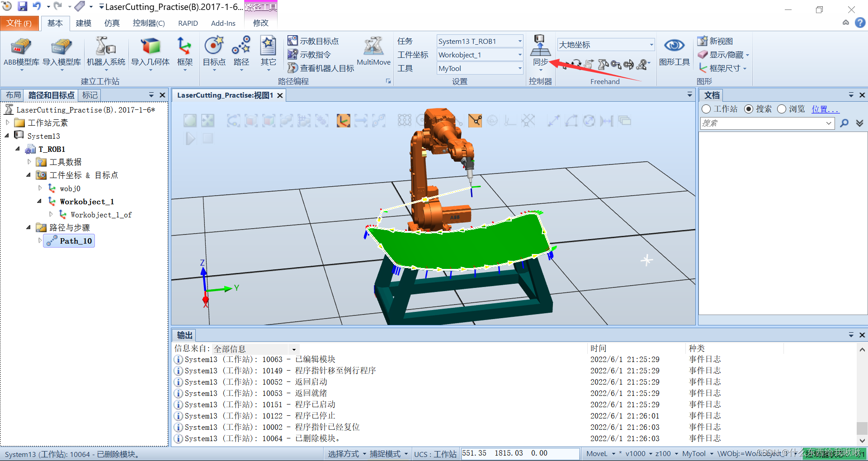
Task: Switch to the 标记 panel tab
Action: (90, 95)
